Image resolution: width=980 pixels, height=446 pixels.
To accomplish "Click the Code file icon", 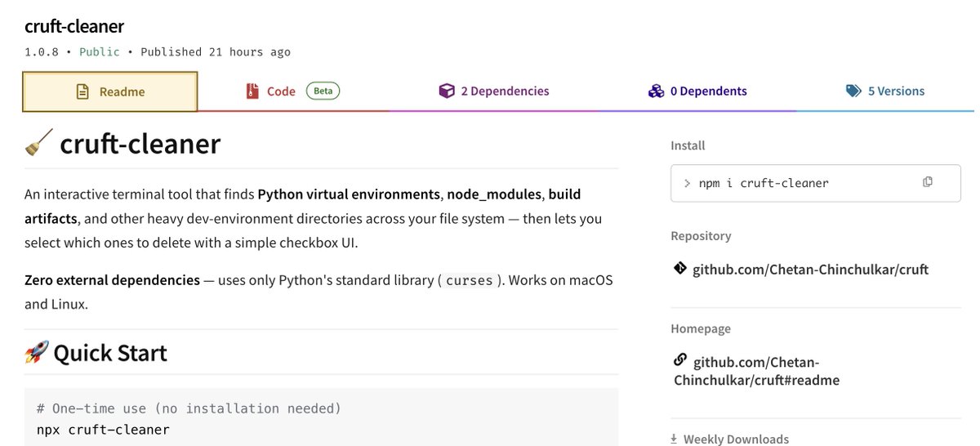I will point(252,91).
